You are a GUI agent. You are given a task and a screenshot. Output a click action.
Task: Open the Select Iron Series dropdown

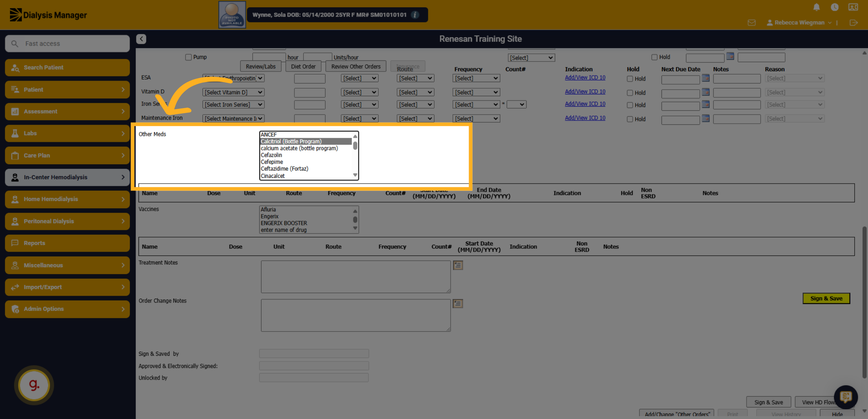click(x=234, y=104)
